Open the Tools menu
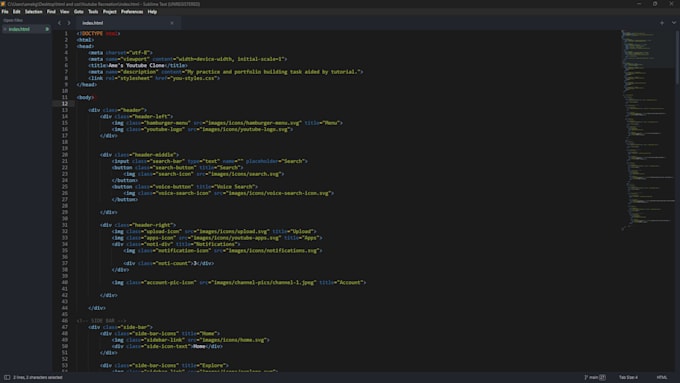 pyautogui.click(x=93, y=12)
